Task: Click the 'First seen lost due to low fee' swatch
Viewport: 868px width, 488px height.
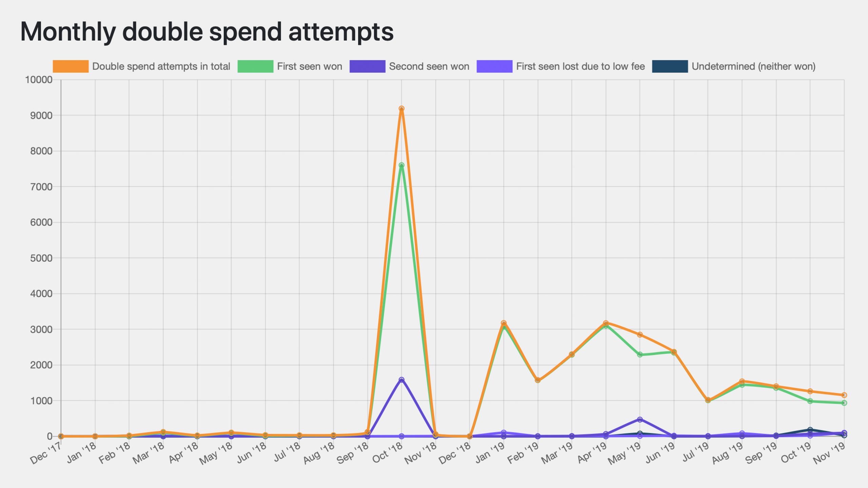Action: (494, 66)
